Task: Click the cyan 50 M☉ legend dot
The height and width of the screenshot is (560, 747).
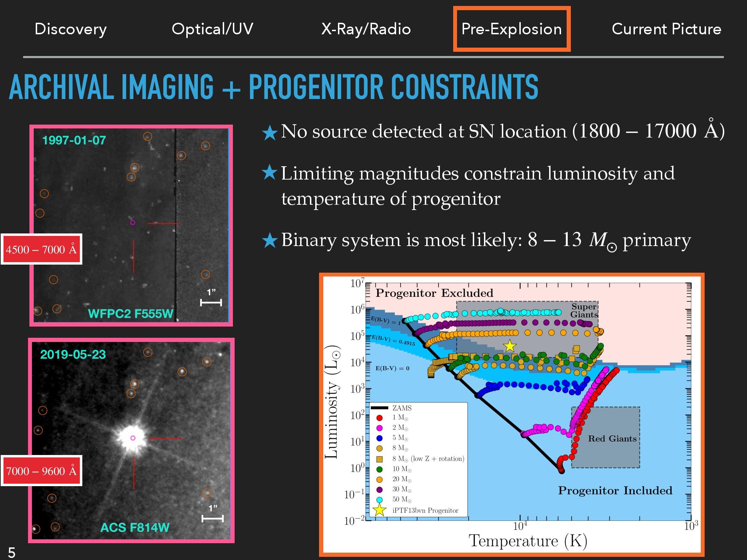Action: coord(379,500)
